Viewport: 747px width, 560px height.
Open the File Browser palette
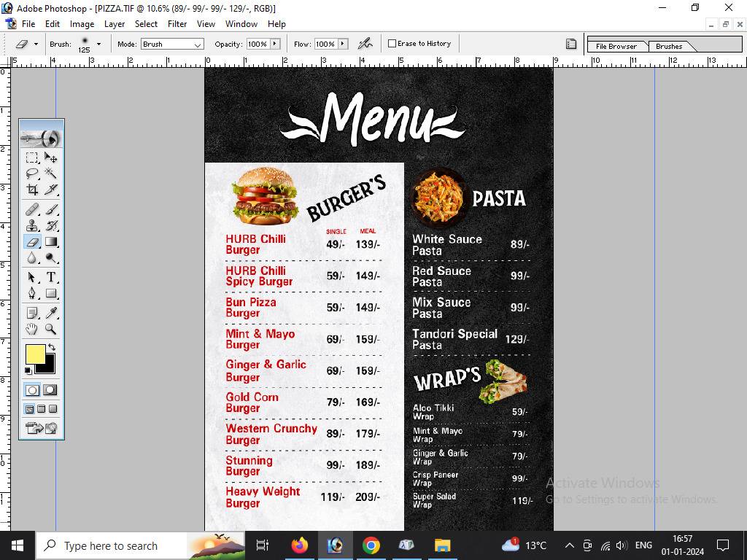616,46
